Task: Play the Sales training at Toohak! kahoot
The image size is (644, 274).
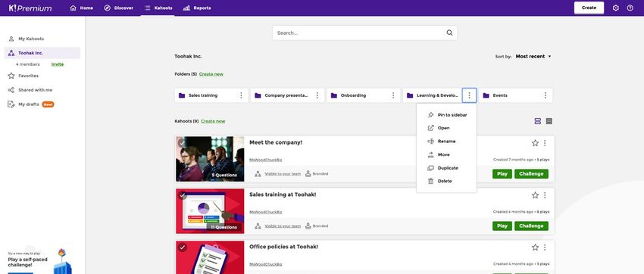Action: pyautogui.click(x=502, y=226)
